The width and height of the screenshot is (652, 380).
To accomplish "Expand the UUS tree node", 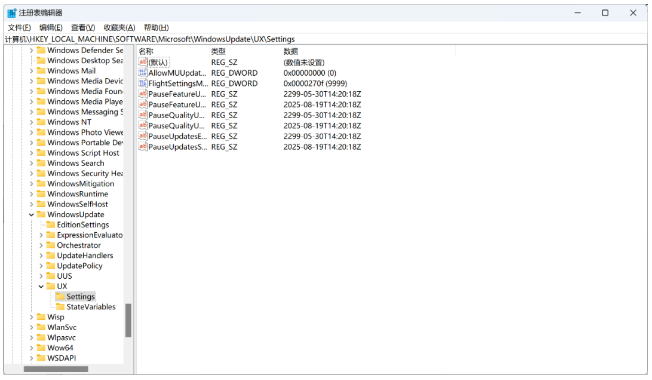I will click(x=41, y=276).
